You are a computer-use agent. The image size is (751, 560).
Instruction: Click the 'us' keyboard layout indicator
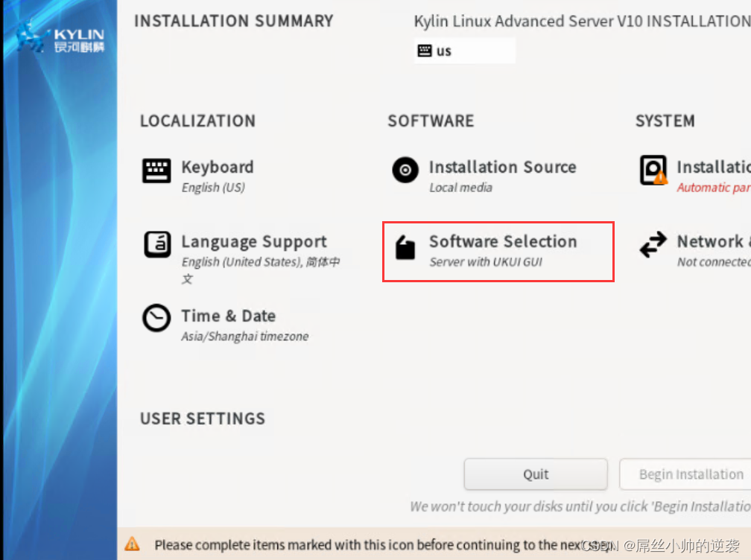coord(445,51)
